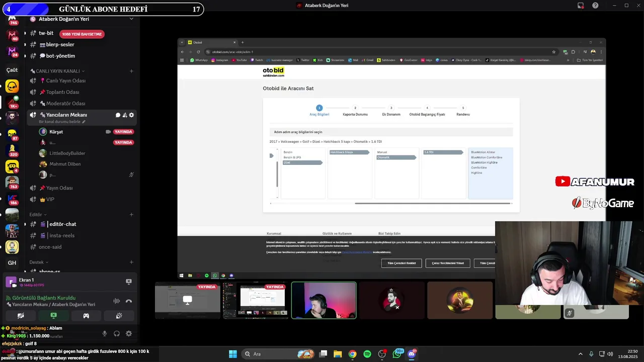Open Yancıların Mekanı channel settings gear
The width and height of the screenshot is (644, 362).
132,115
